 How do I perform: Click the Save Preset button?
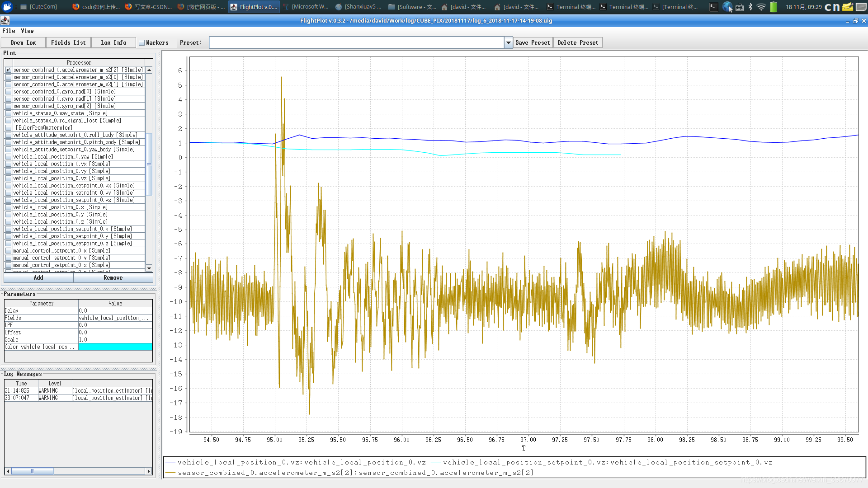(533, 43)
